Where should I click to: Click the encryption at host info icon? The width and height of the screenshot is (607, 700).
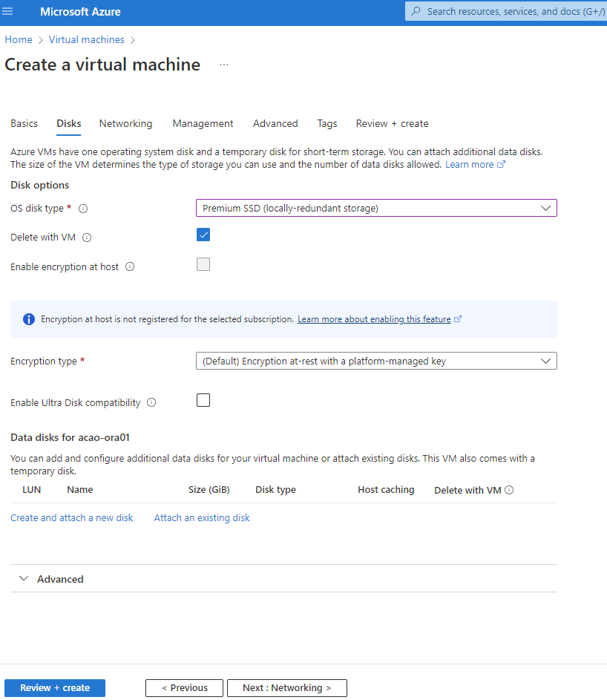[130, 266]
